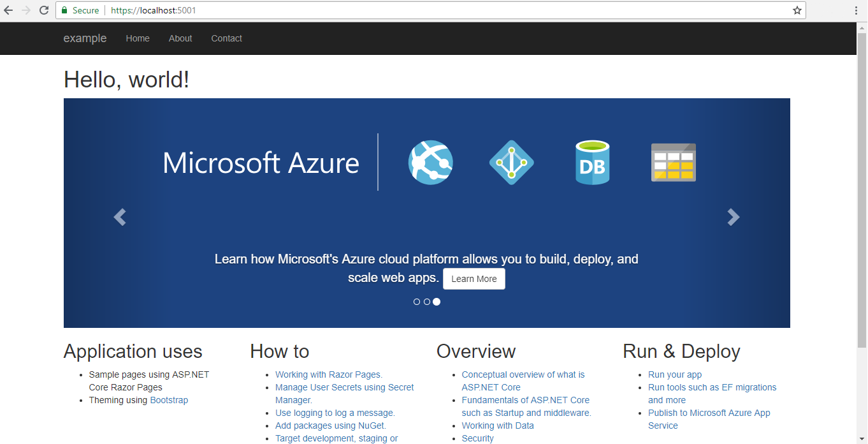868x444 pixels.
Task: Open the Working with Razor Pages link
Action: click(328, 374)
